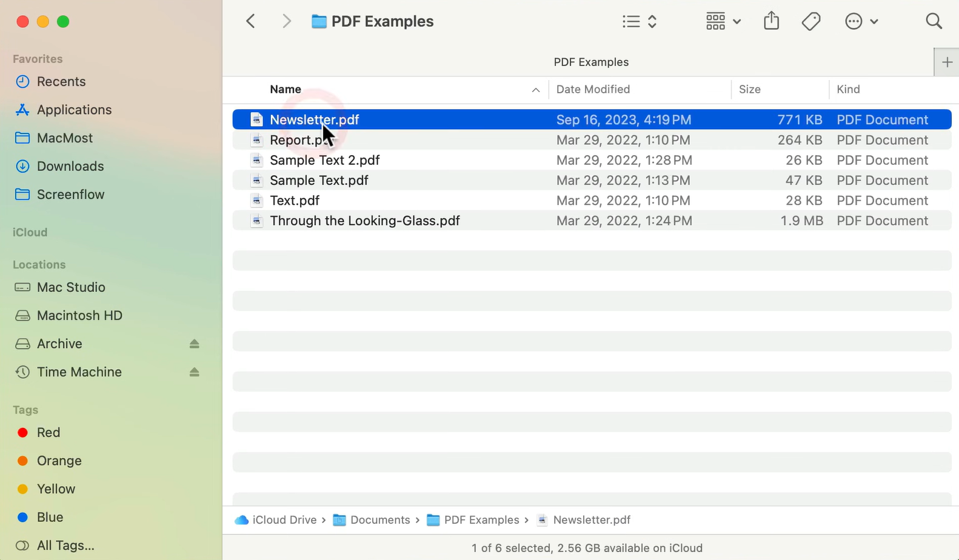
Task: Click the Share toolbar icon
Action: (x=771, y=21)
